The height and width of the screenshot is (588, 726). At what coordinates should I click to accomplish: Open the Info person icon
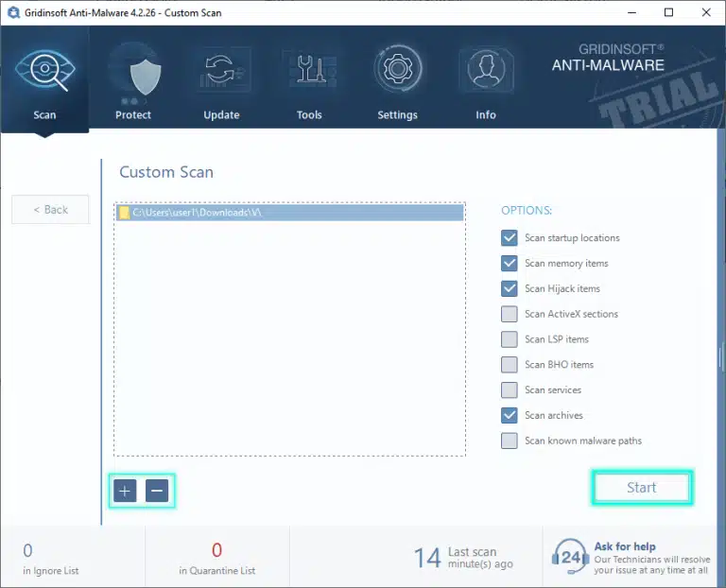coord(486,69)
